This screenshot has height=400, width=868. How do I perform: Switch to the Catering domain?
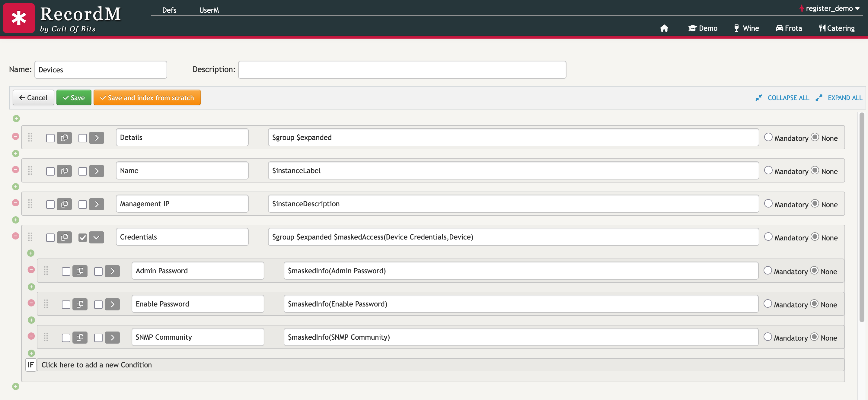pyautogui.click(x=837, y=28)
